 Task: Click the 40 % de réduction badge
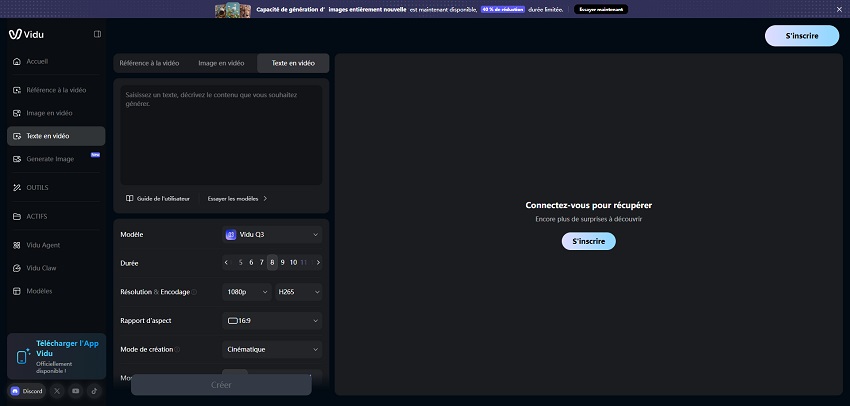click(503, 9)
